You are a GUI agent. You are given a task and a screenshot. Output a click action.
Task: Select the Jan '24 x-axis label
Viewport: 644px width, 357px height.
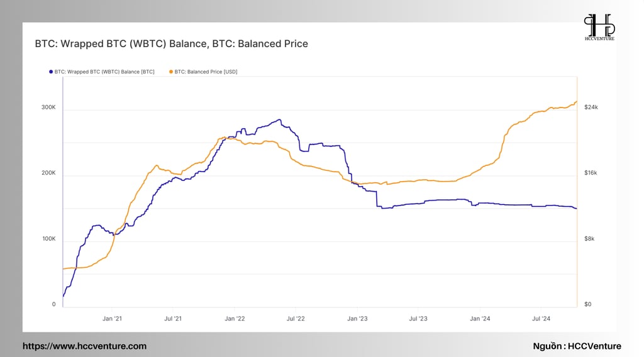[480, 319]
